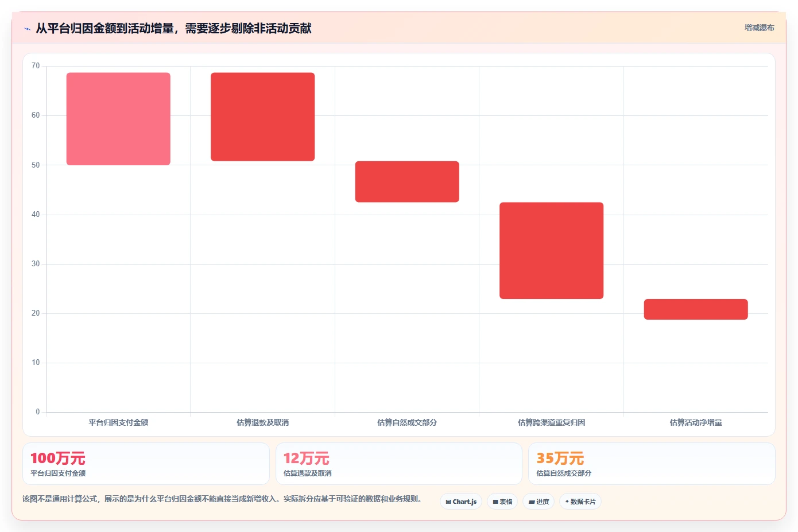Viewport: 798px width, 532px height.
Task: Click the footnote text starting 该图不是通用计算公式
Action: pyautogui.click(x=222, y=499)
